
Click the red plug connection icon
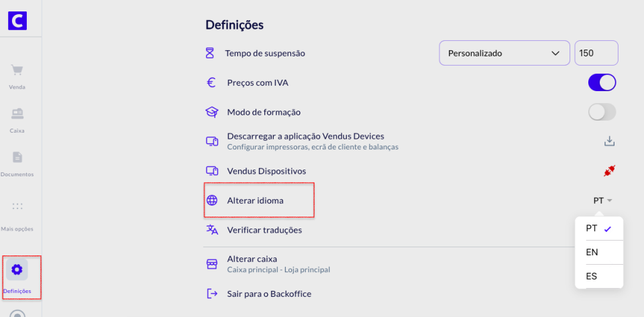[x=609, y=171]
